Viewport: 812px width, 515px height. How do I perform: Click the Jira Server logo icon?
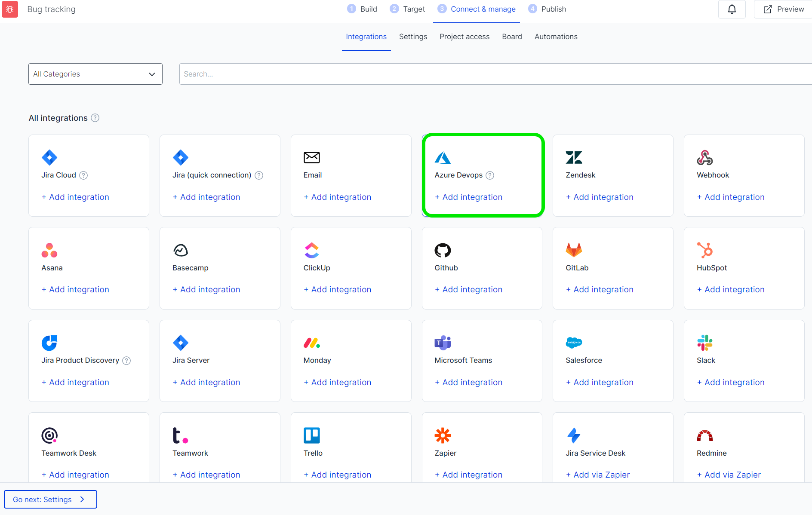pyautogui.click(x=181, y=343)
